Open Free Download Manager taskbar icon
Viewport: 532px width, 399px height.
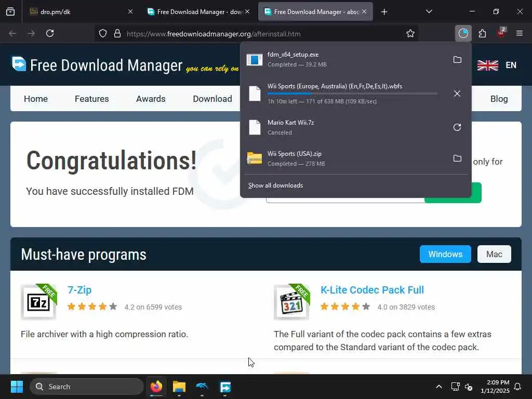click(x=225, y=387)
